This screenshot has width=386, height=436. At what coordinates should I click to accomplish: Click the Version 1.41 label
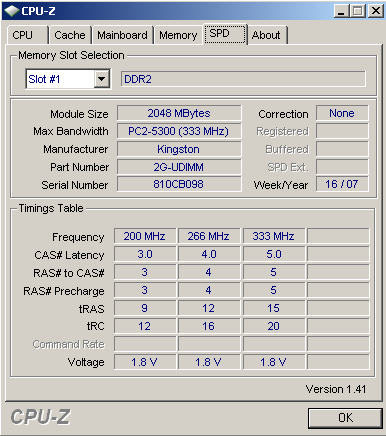336,389
